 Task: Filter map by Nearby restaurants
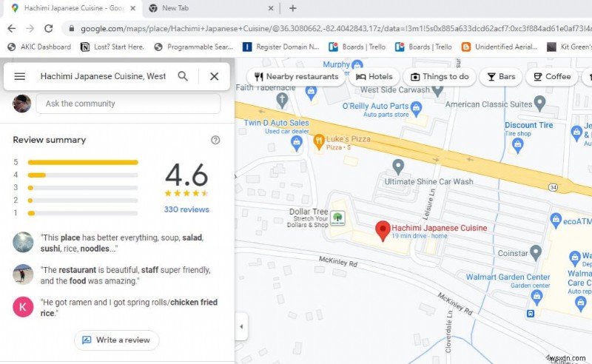click(x=296, y=77)
